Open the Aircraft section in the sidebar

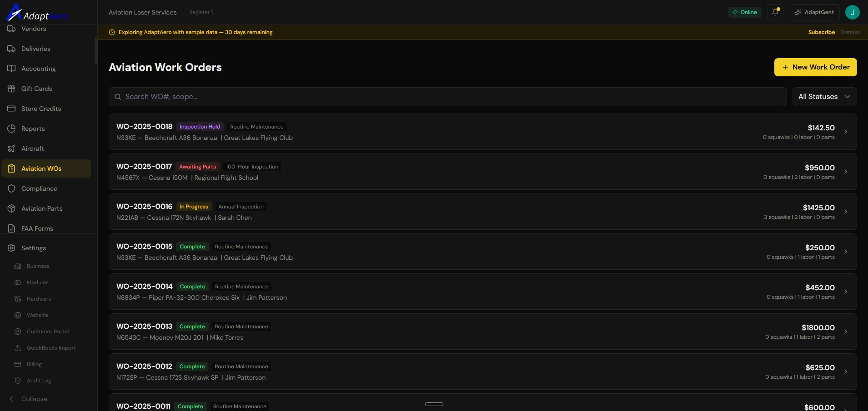(32, 149)
